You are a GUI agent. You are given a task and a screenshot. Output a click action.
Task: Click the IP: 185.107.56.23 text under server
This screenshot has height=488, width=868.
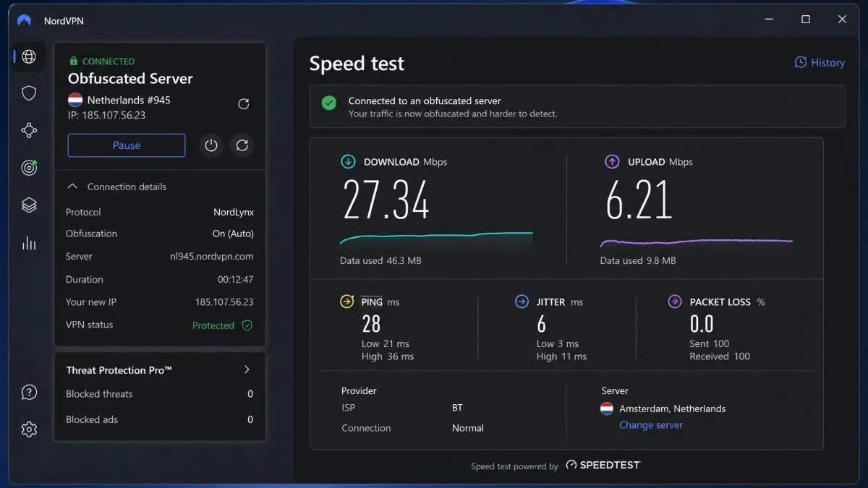[107, 115]
